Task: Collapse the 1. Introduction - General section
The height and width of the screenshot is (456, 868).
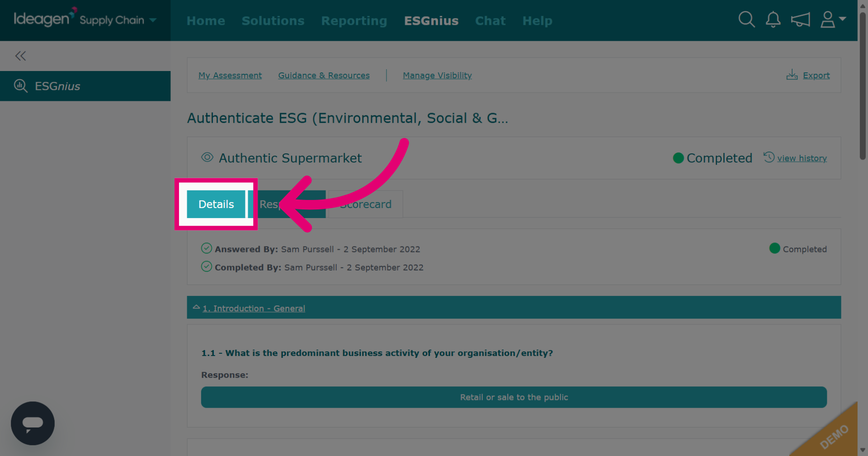Action: click(x=196, y=307)
